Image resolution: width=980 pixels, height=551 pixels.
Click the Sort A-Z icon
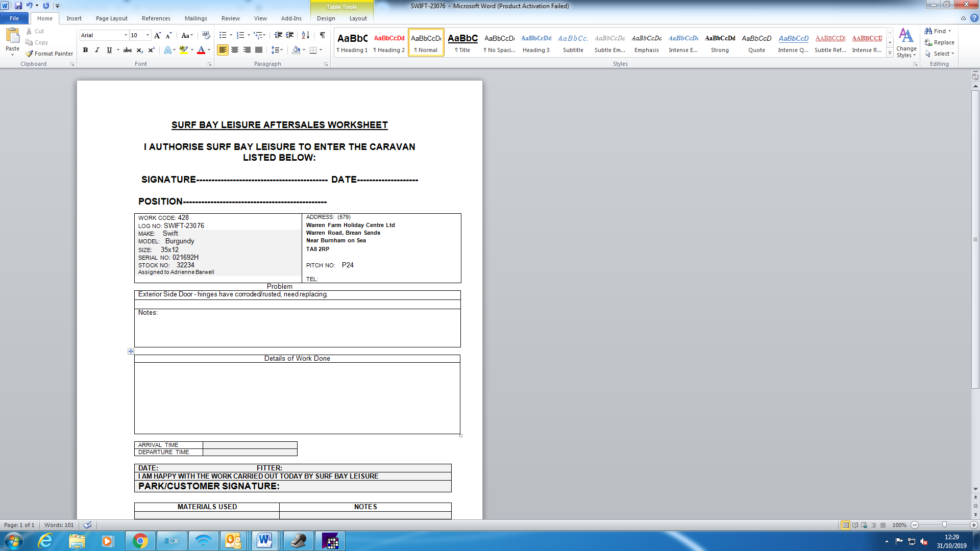[305, 35]
